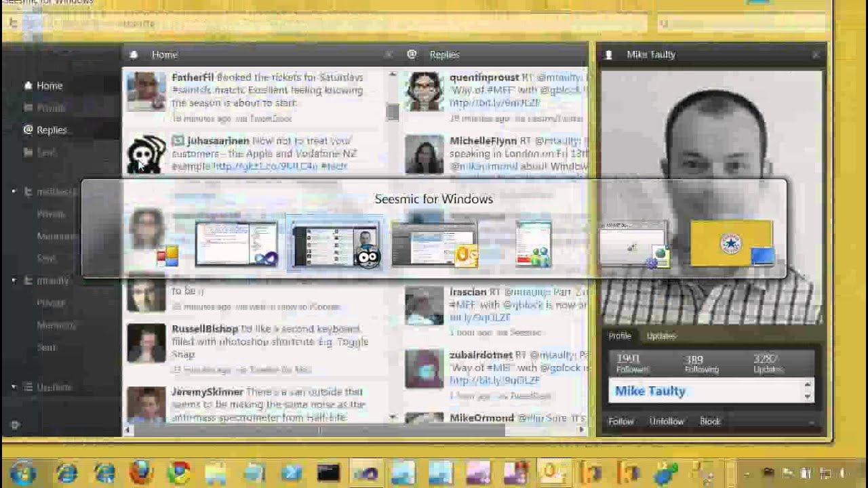
Task: Select the Visual Studio window in task switcher
Action: tap(237, 243)
